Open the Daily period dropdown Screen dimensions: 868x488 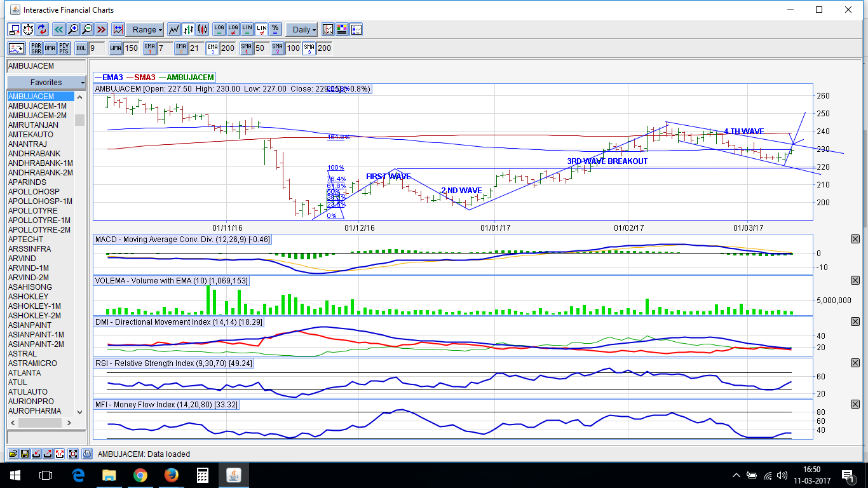pyautogui.click(x=302, y=29)
